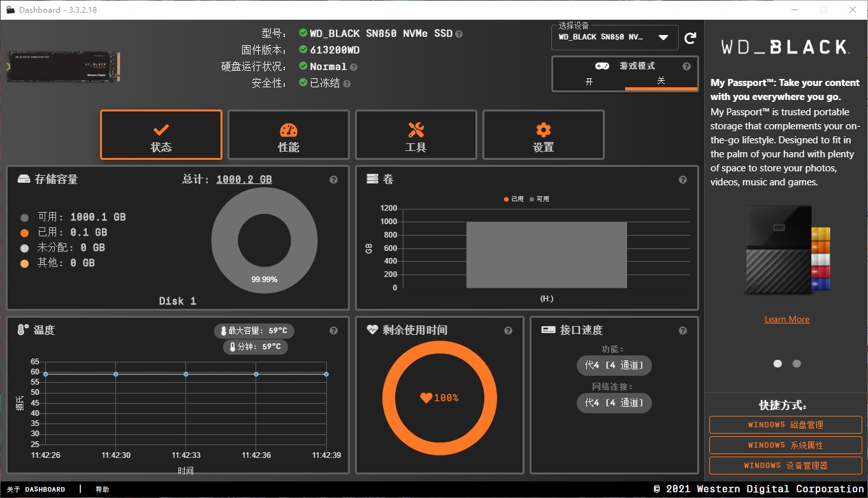Expand the 选择设备 device dropdown
This screenshot has width=868, height=498.
click(x=663, y=38)
